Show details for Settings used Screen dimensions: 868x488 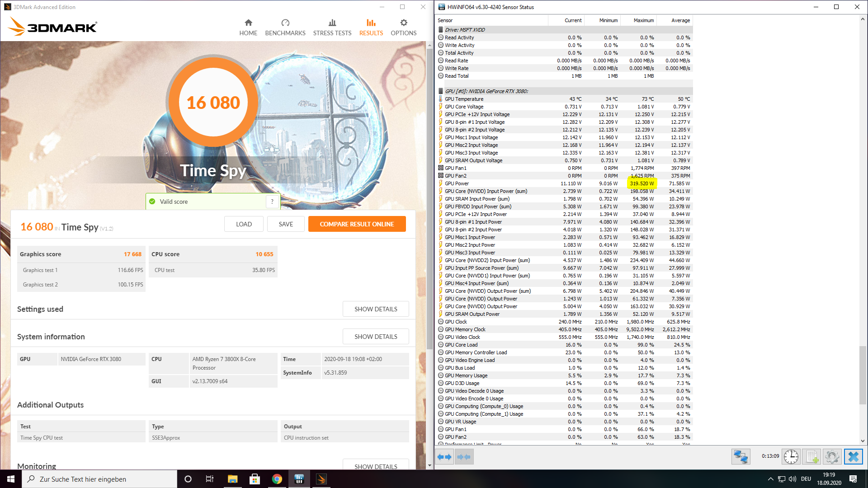[x=375, y=309]
